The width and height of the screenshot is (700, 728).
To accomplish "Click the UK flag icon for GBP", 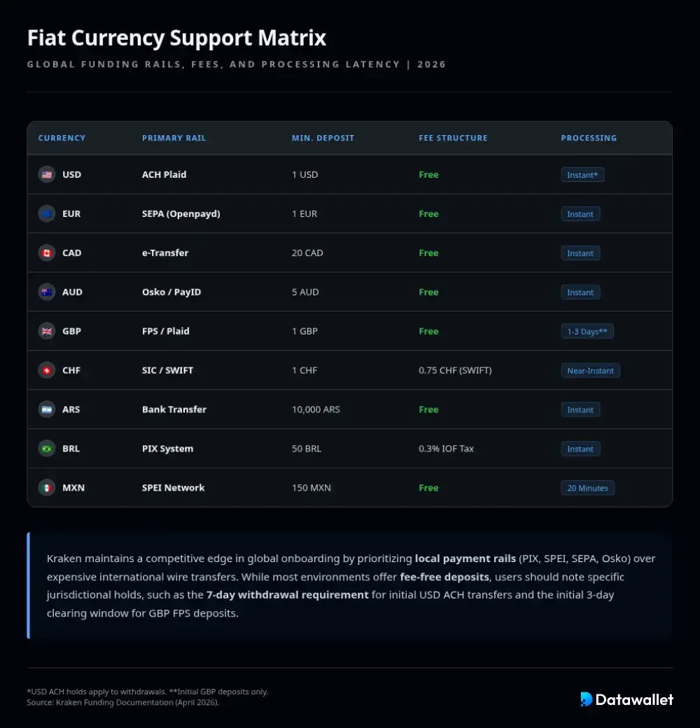I will click(47, 331).
